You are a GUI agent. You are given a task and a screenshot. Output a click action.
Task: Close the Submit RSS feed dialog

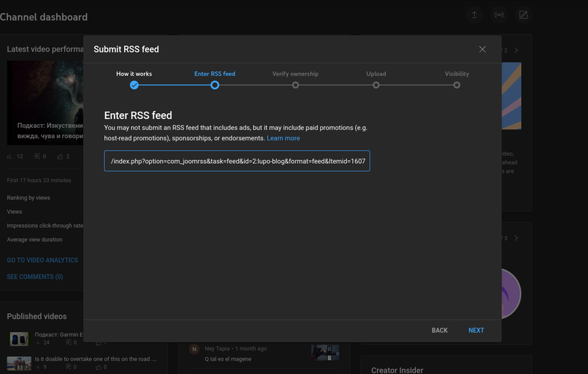click(482, 49)
